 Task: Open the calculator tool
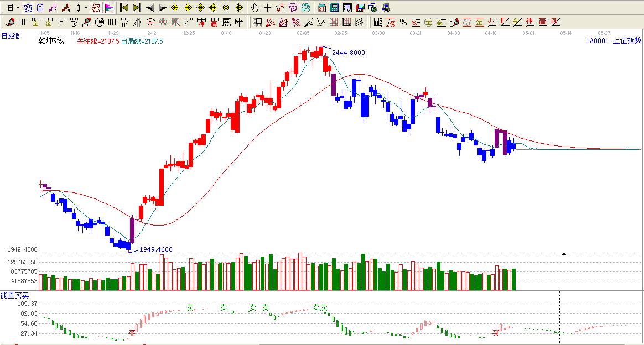click(335, 8)
